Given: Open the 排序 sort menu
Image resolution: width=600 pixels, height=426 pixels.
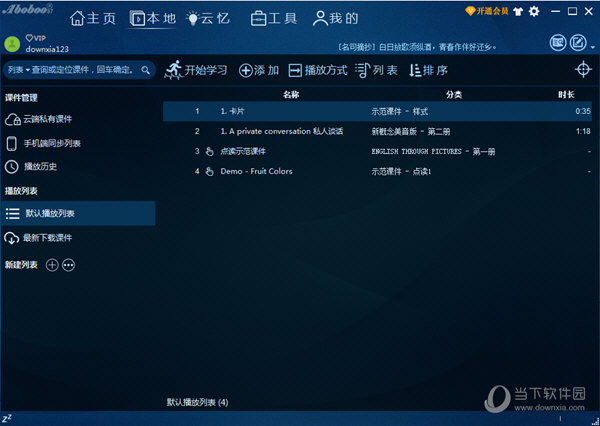Looking at the screenshot, I should pyautogui.click(x=428, y=70).
